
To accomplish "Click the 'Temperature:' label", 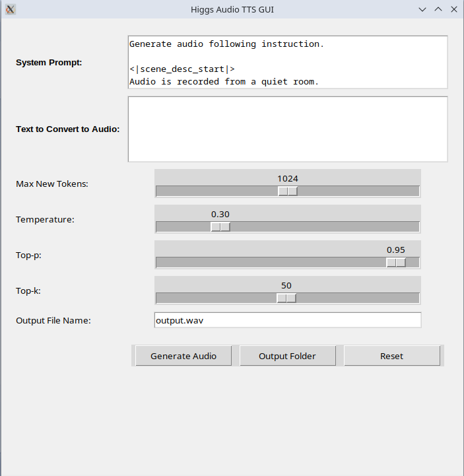I will [45, 219].
